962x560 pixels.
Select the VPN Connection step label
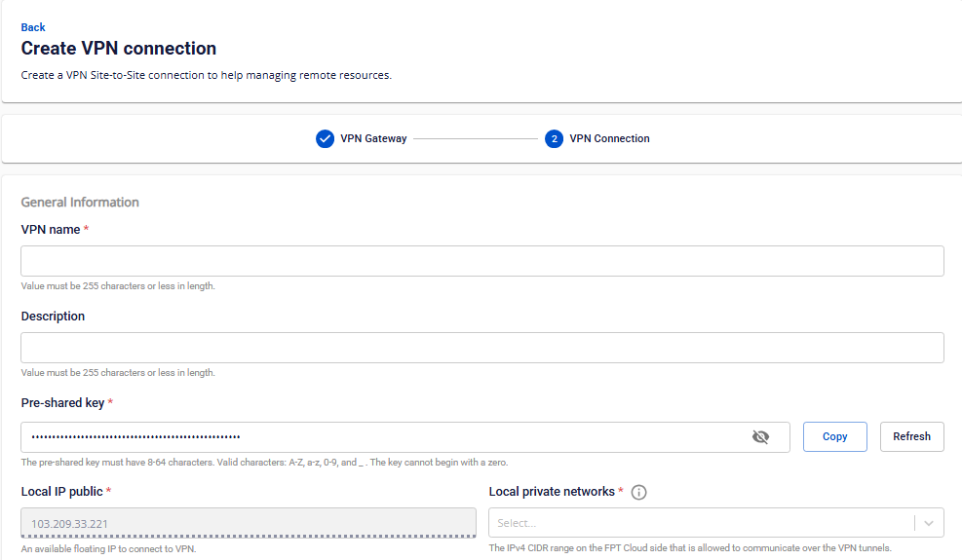pyautogui.click(x=609, y=139)
